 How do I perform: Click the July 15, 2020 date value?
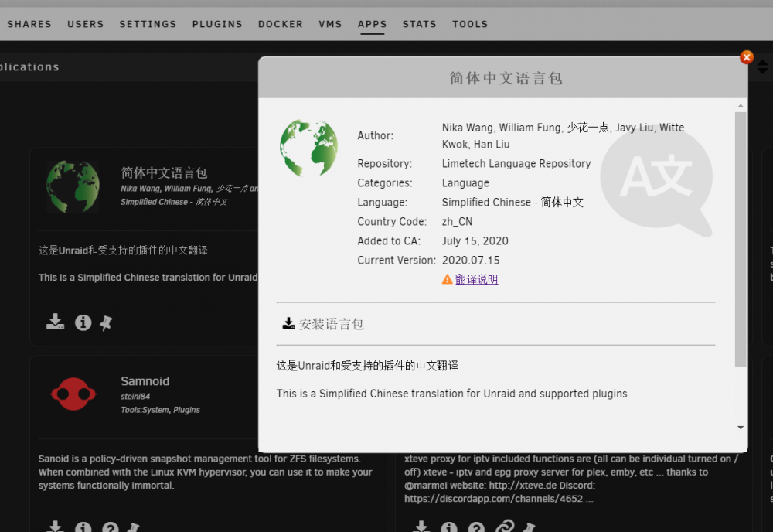coord(475,240)
